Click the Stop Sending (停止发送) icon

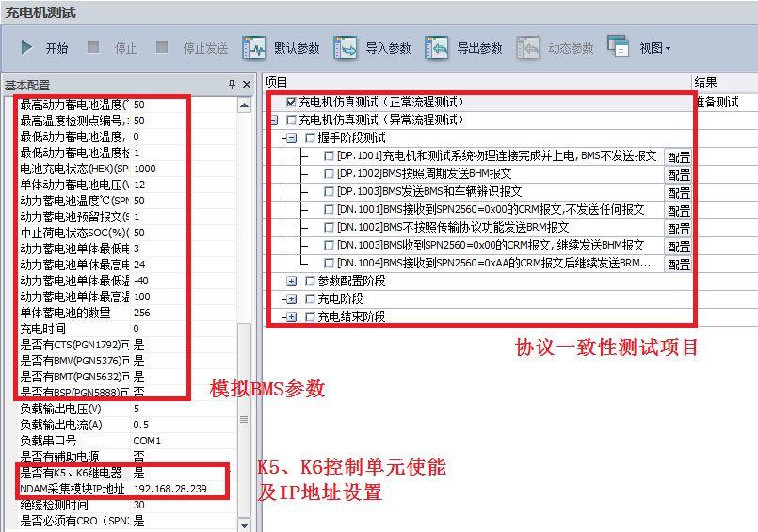(x=163, y=48)
